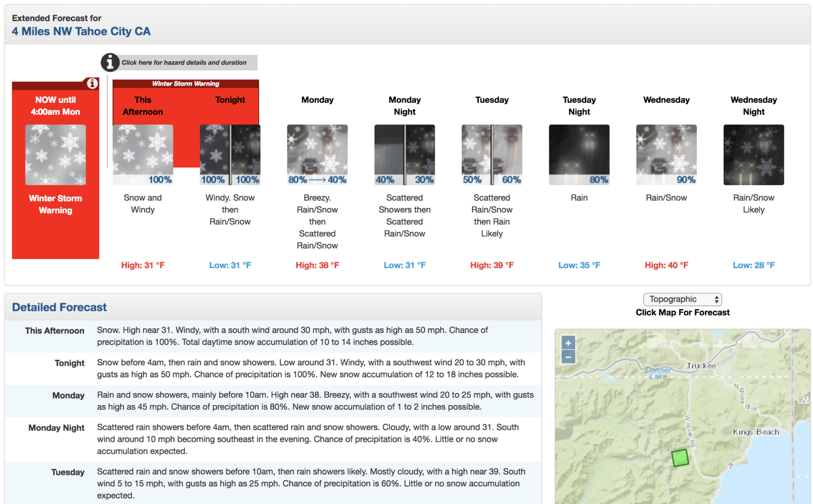This screenshot has width=813, height=504.
Task: Click 'Low: 35 °F' under Tuesday Night
Action: (579, 265)
